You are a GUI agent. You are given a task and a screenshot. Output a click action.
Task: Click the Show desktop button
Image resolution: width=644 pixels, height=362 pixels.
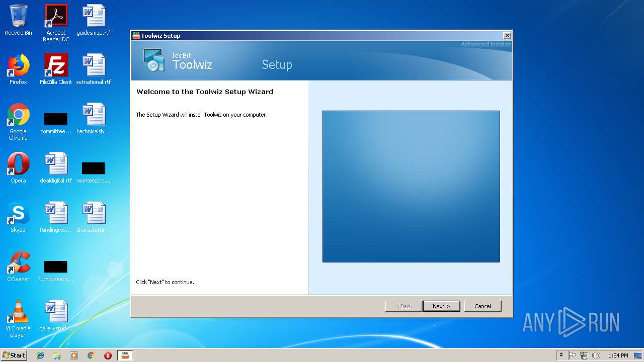(639, 355)
